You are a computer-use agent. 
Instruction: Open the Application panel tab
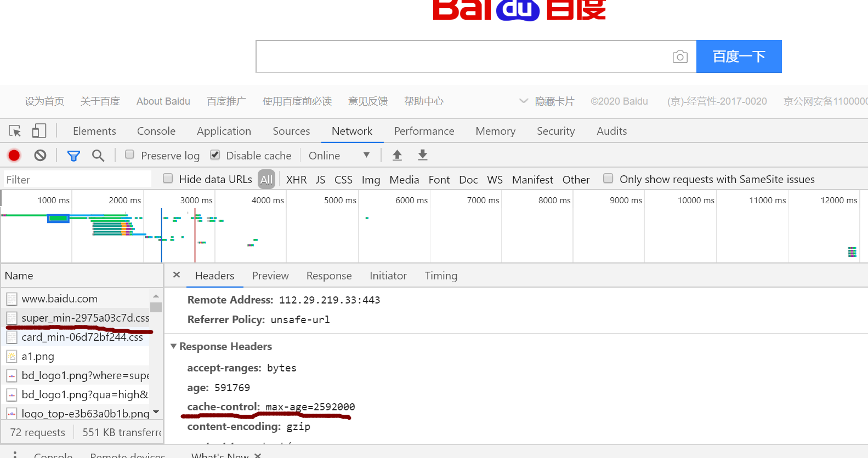click(224, 131)
